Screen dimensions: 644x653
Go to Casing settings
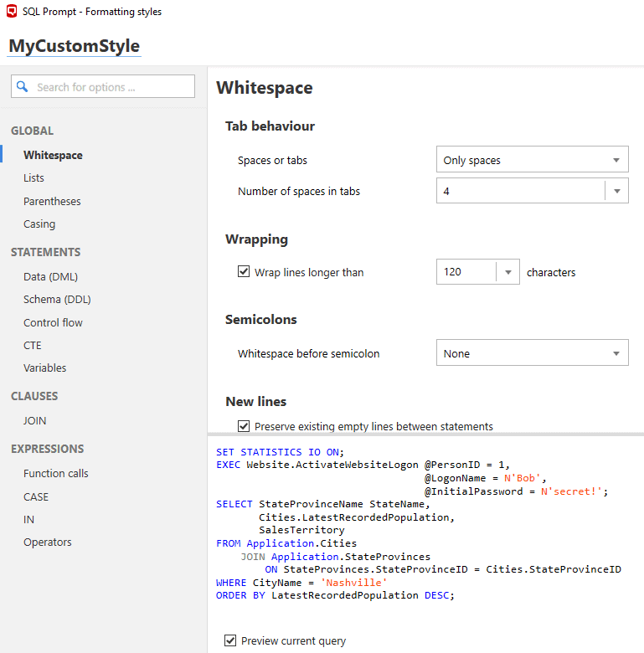point(39,224)
